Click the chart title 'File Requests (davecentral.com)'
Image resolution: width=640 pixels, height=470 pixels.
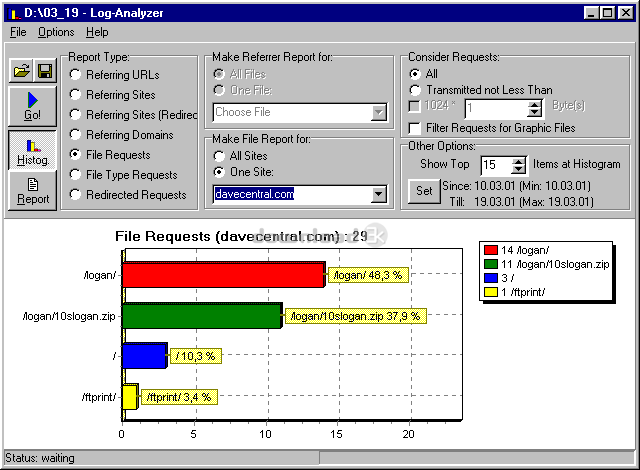pyautogui.click(x=227, y=237)
